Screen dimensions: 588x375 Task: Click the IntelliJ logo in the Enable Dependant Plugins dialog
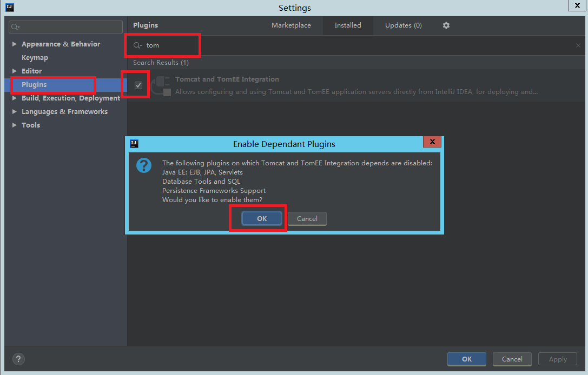134,144
